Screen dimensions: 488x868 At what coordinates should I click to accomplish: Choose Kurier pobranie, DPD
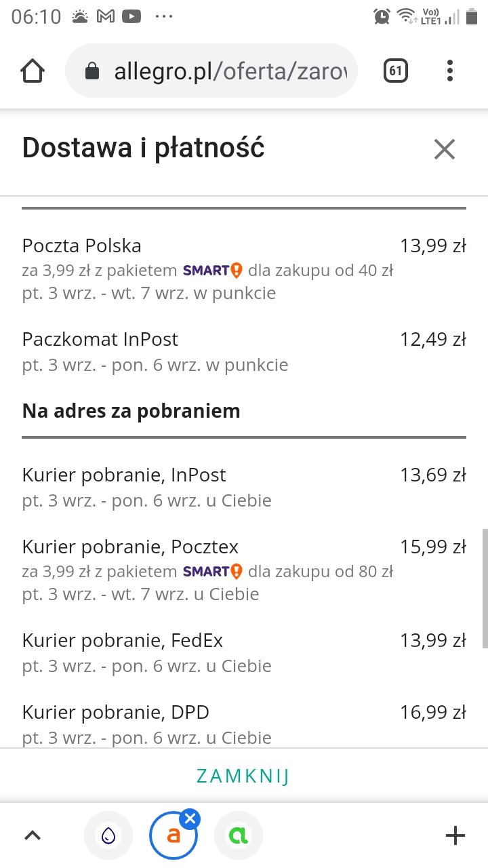pos(115,712)
